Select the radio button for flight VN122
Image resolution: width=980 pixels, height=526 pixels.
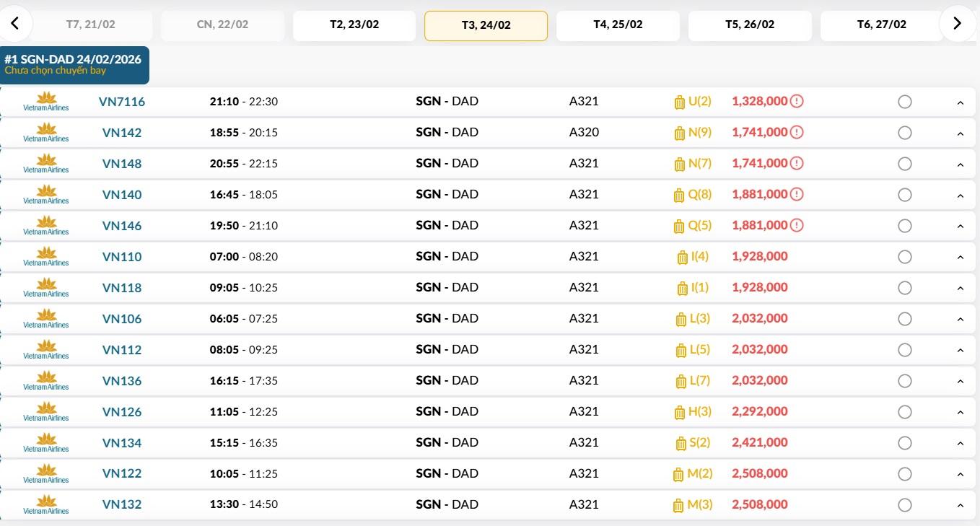[x=905, y=474]
